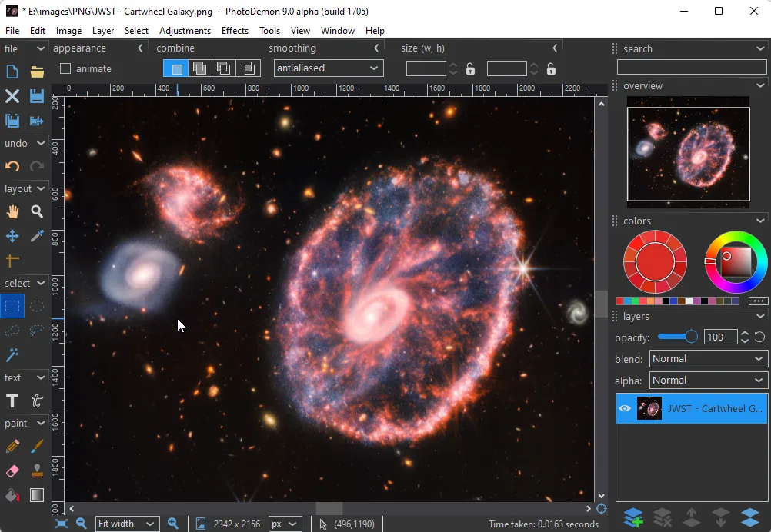Choose the Hand pan tool
Screen dimensions: 771x532
coord(12,212)
